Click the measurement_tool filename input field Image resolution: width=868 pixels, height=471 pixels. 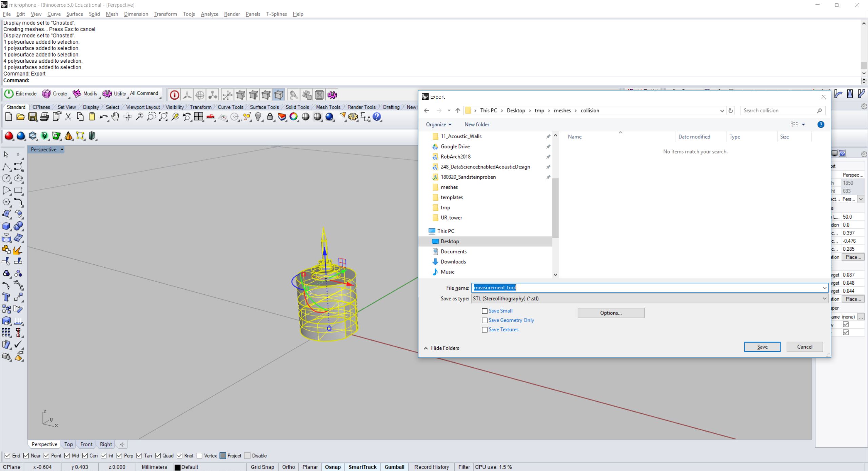(x=646, y=287)
